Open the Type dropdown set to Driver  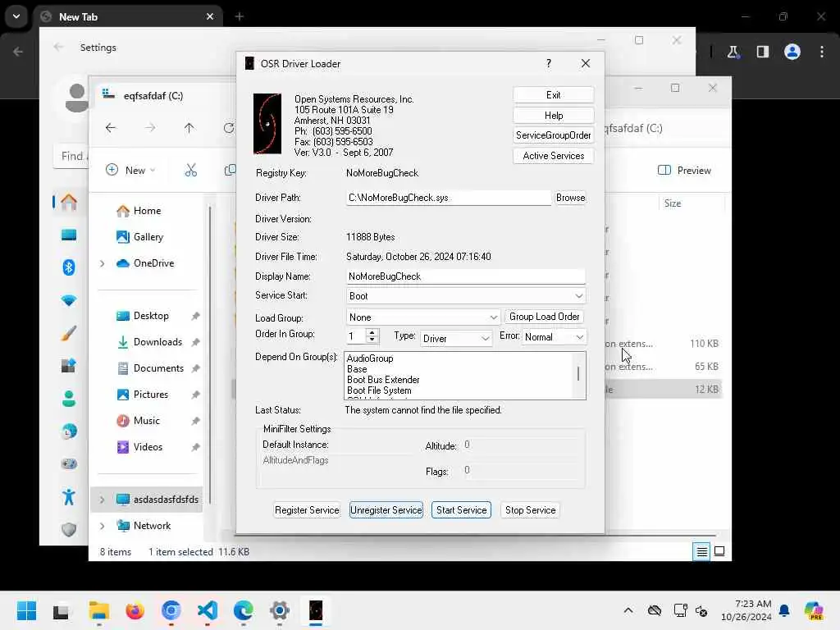point(455,339)
